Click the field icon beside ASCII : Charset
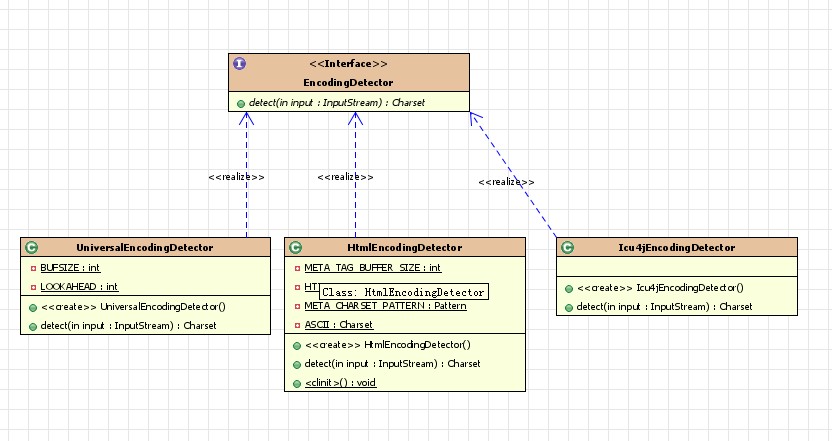This screenshot has width=832, height=441. pos(297,325)
